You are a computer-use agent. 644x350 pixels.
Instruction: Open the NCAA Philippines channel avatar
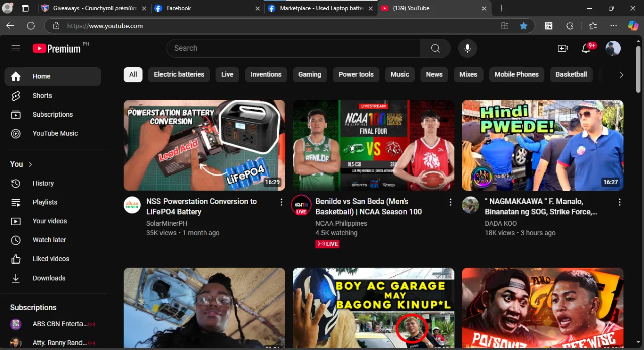[x=301, y=205]
